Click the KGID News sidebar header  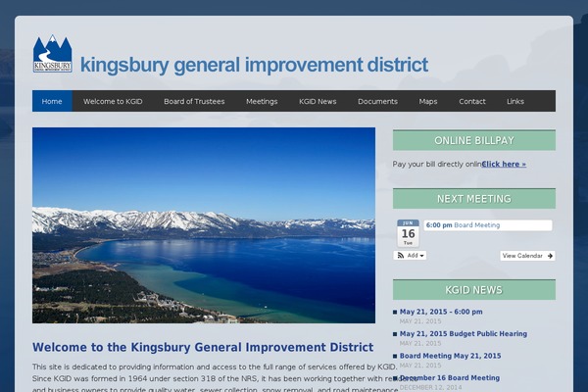coord(474,290)
